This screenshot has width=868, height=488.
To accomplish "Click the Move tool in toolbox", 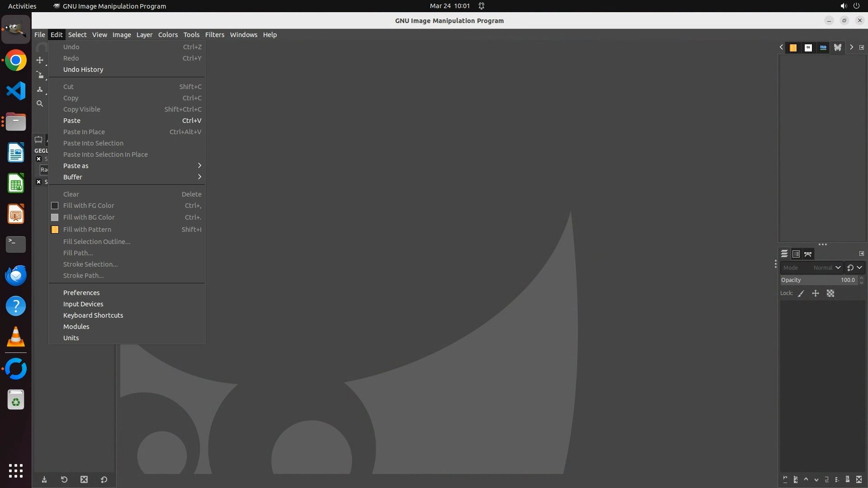I will pyautogui.click(x=40, y=60).
